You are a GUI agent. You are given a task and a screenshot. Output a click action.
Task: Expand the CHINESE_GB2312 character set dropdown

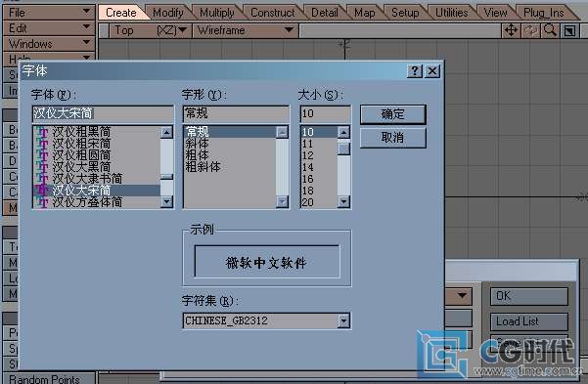pos(343,320)
